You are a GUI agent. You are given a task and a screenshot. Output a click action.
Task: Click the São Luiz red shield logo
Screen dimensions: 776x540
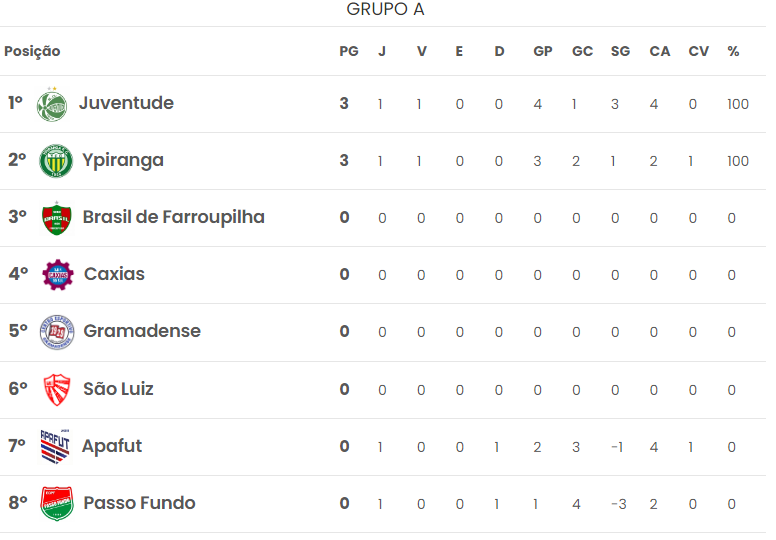coord(57,390)
